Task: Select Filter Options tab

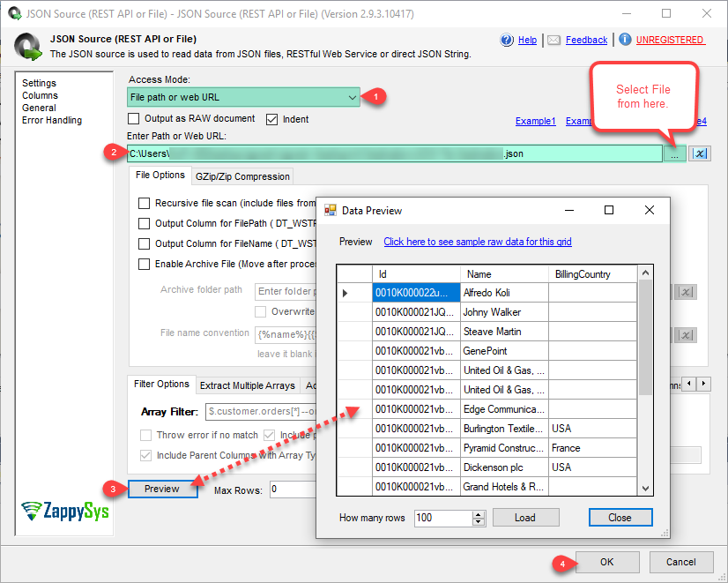Action: (x=161, y=385)
